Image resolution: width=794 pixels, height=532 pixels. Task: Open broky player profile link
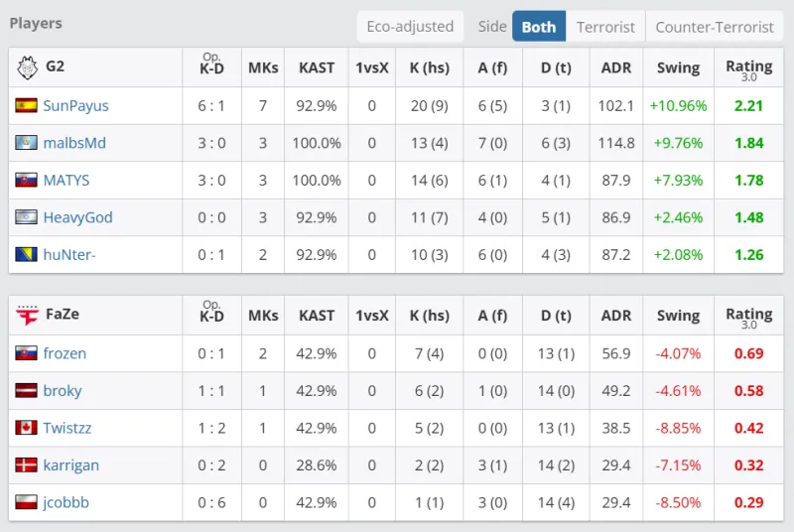63,391
